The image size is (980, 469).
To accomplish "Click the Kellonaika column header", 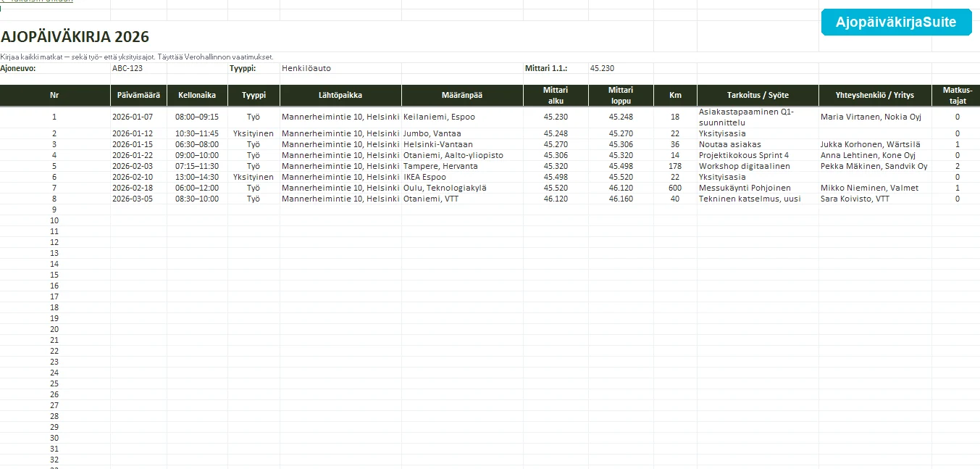I will click(197, 95).
